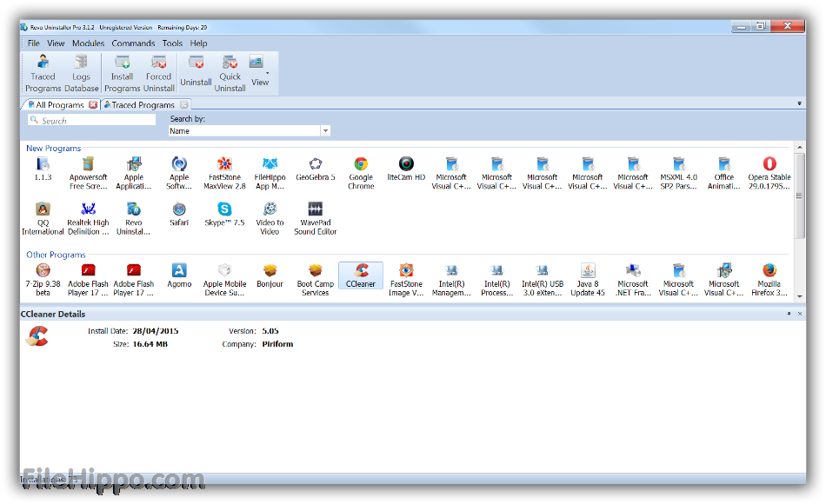Screen dimensions: 826x504
Task: Close the All Programs tab
Action: click(x=93, y=105)
